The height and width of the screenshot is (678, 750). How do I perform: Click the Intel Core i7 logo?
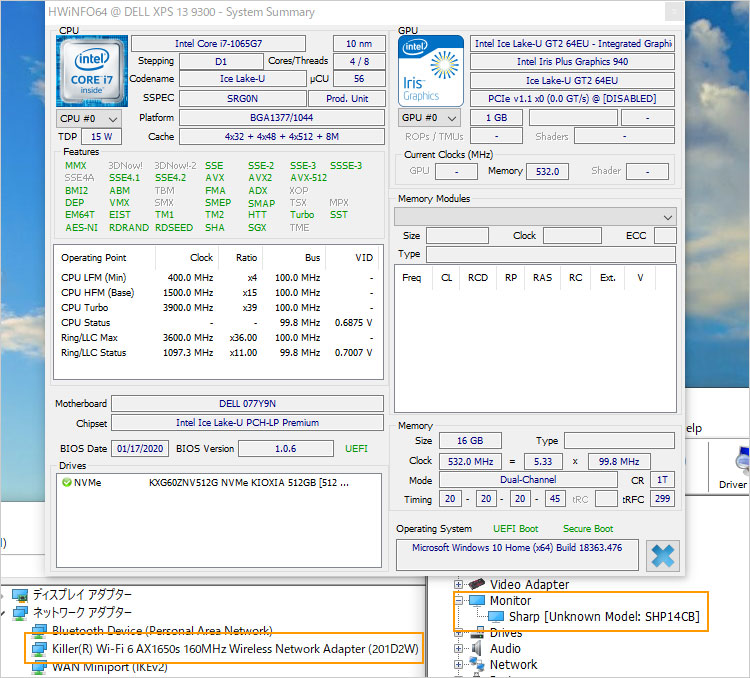click(x=91, y=71)
